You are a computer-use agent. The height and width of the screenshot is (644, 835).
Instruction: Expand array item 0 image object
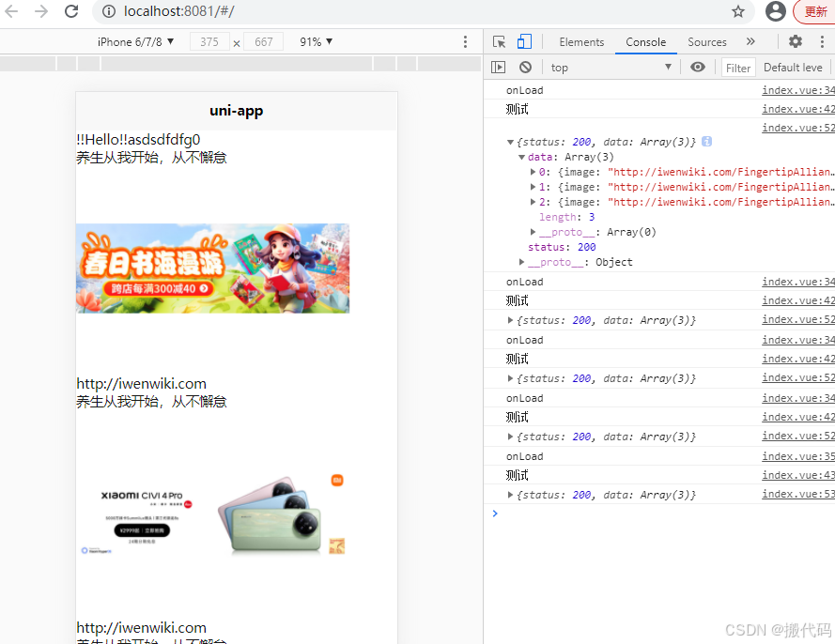(533, 172)
